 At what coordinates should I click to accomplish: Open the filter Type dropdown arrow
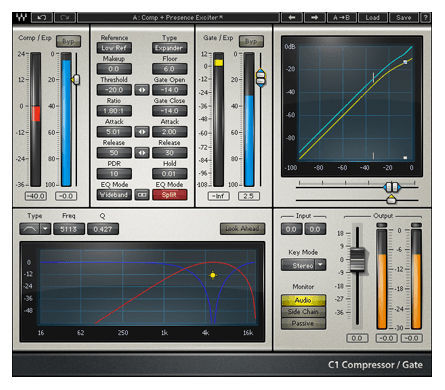click(46, 229)
